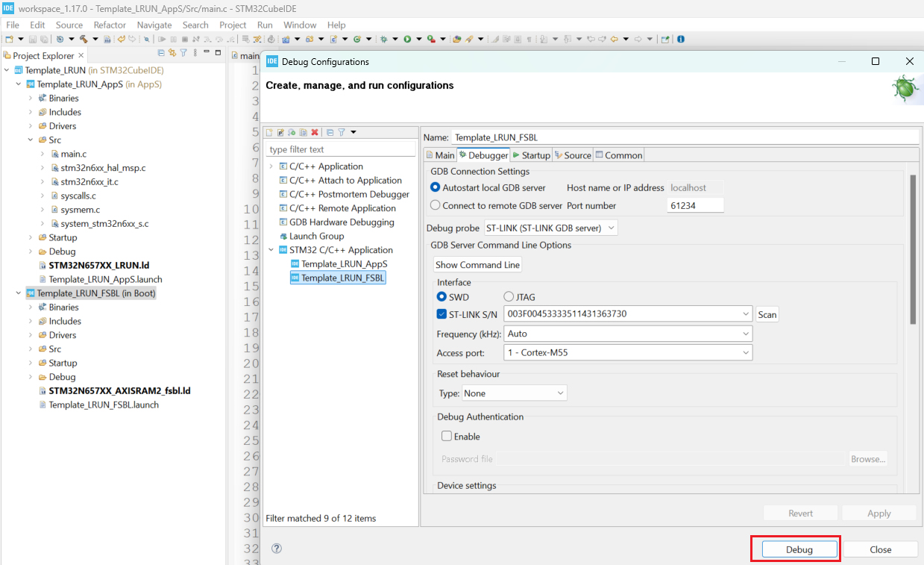
Task: Click Link with Editor in Project Explorer
Action: point(172,53)
